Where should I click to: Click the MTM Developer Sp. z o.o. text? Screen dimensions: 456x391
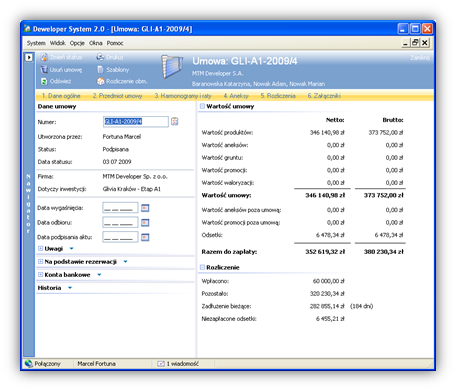135,176
